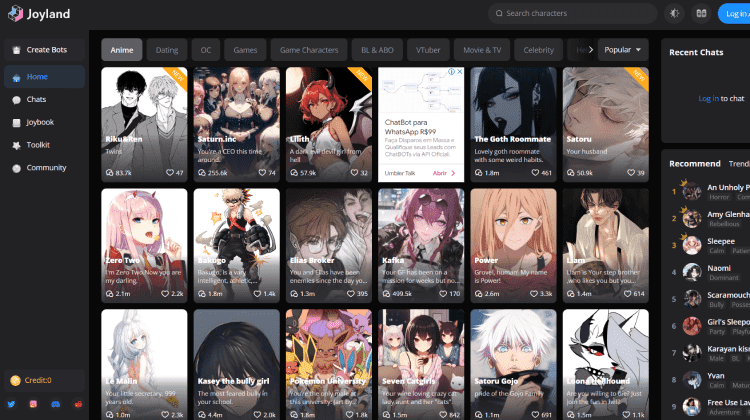Screen dimensions: 750x420
Task: Select the Dating category tab
Action: click(x=167, y=50)
